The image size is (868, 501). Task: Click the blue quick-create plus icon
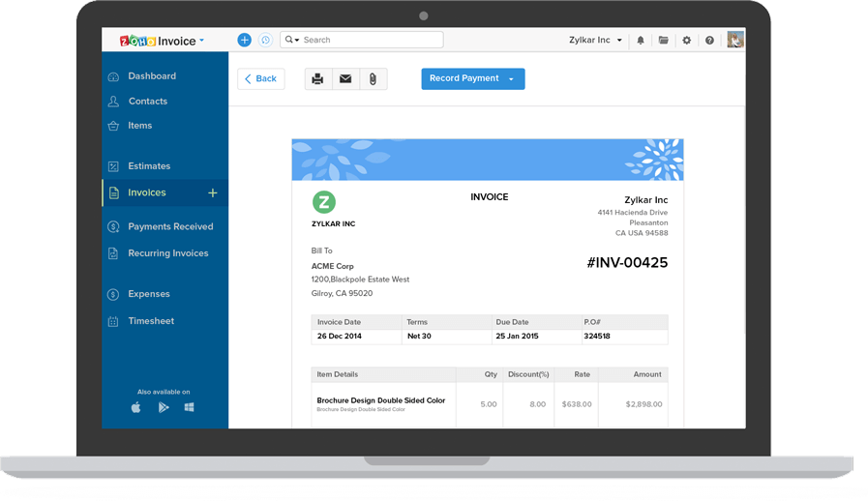pos(244,40)
